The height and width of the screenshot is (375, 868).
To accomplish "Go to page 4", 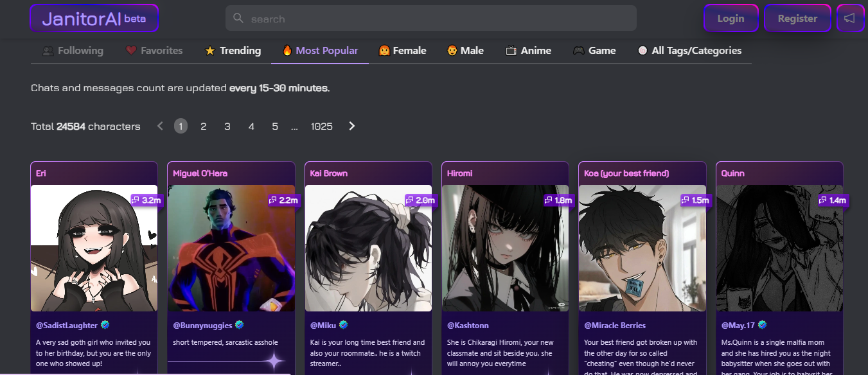I will click(251, 126).
